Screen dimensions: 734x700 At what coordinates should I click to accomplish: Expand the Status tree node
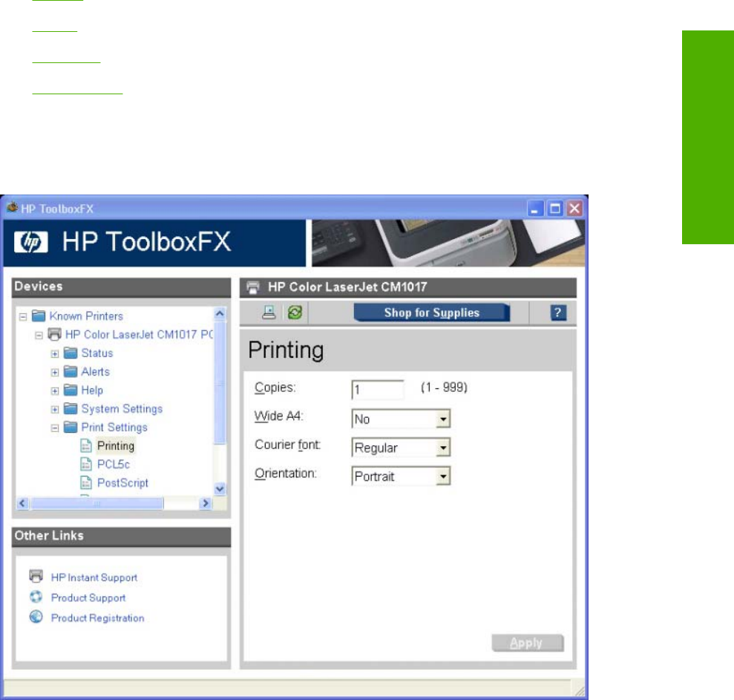coord(55,354)
